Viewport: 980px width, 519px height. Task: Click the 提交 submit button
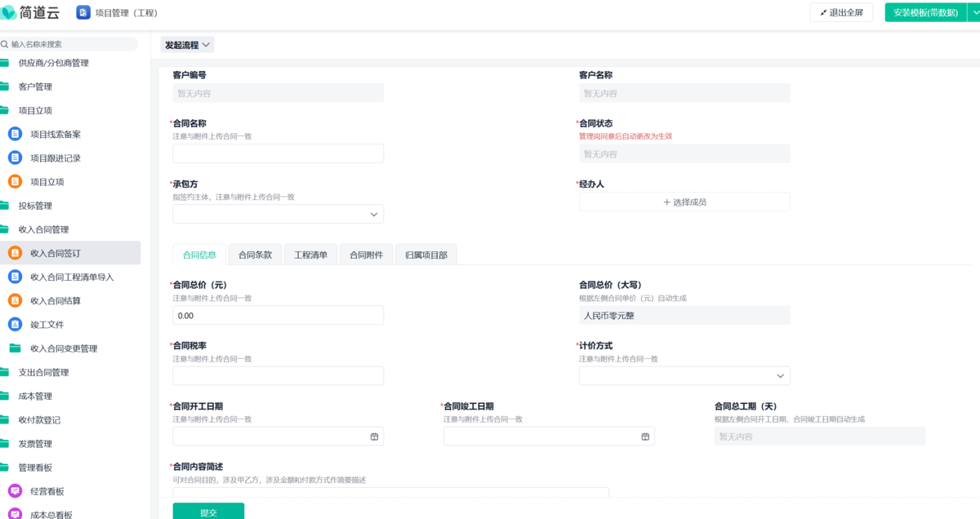click(x=208, y=512)
